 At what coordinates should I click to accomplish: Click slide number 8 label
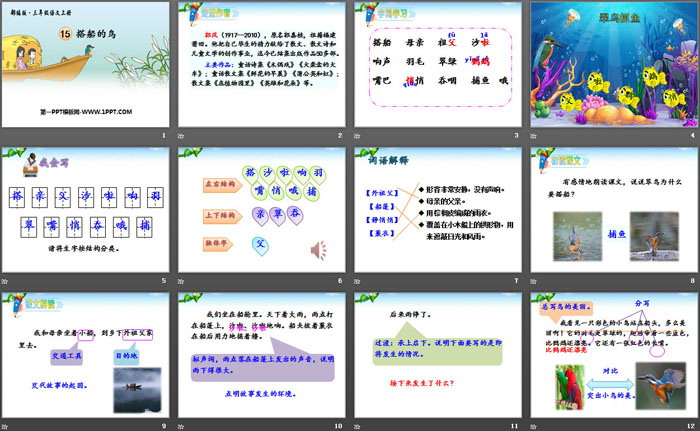click(x=692, y=281)
